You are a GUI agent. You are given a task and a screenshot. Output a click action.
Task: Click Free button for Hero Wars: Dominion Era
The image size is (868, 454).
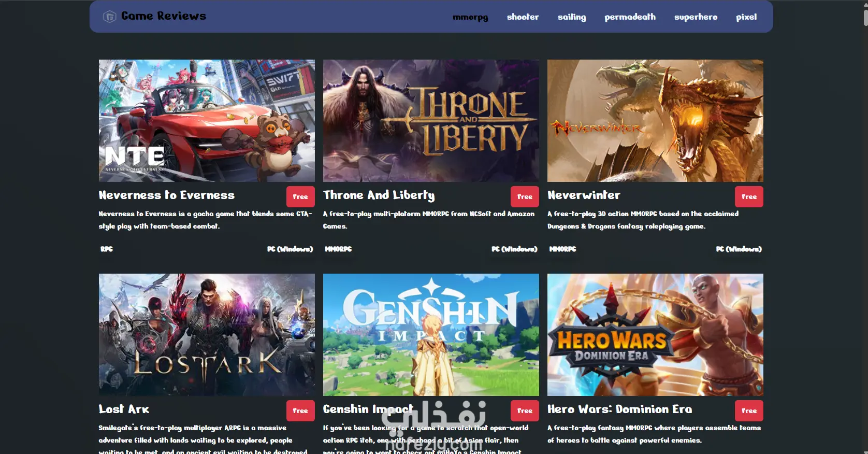tap(749, 410)
